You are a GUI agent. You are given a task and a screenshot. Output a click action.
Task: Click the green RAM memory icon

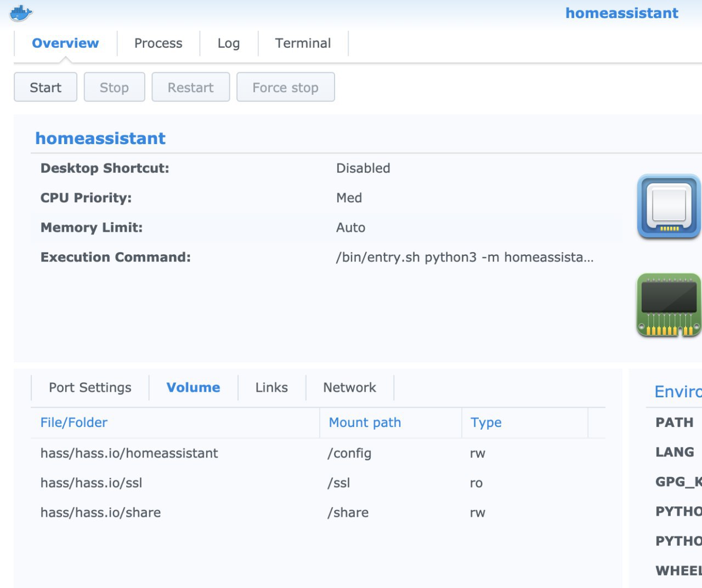tap(669, 305)
